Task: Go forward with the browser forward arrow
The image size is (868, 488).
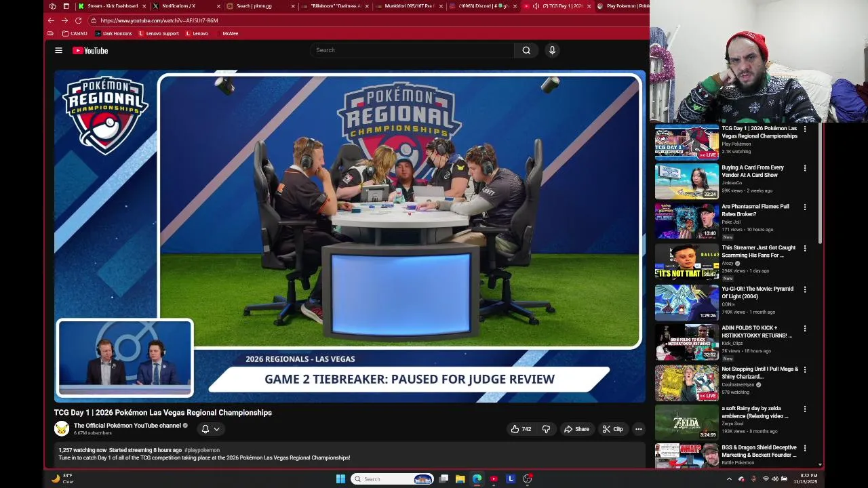Action: tap(64, 20)
